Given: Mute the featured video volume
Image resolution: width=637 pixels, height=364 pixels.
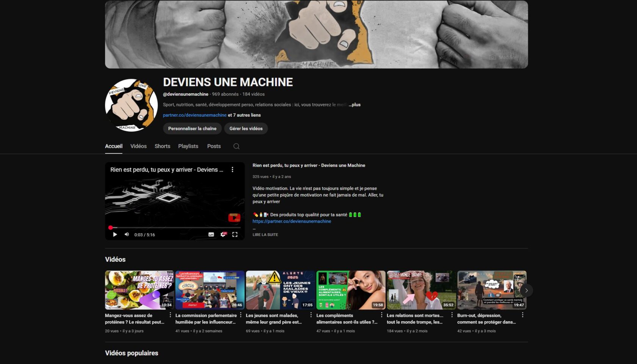Looking at the screenshot, I should point(127,234).
